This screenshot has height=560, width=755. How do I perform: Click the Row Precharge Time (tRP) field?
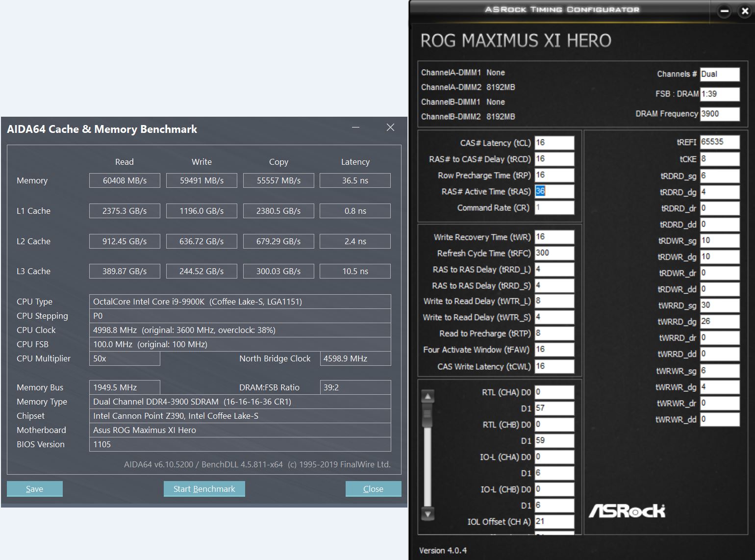pos(554,175)
